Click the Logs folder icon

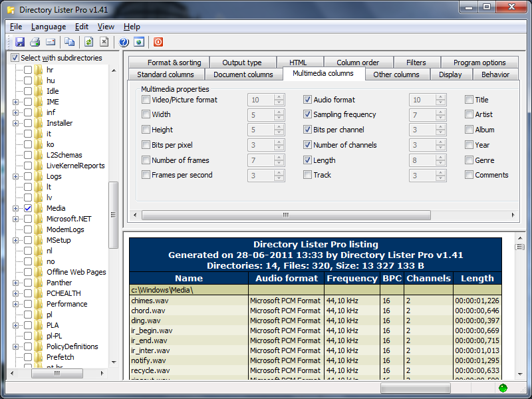38,176
